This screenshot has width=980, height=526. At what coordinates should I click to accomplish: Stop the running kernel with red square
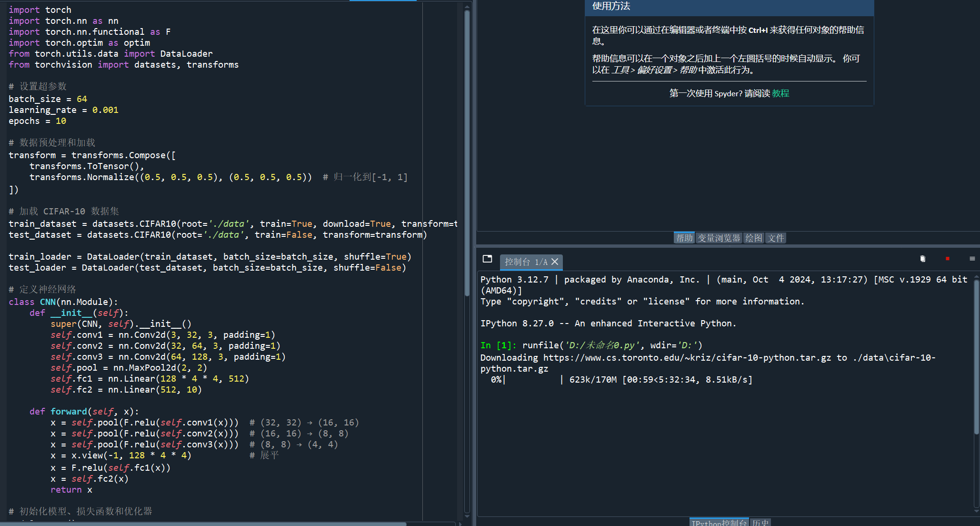coord(947,259)
